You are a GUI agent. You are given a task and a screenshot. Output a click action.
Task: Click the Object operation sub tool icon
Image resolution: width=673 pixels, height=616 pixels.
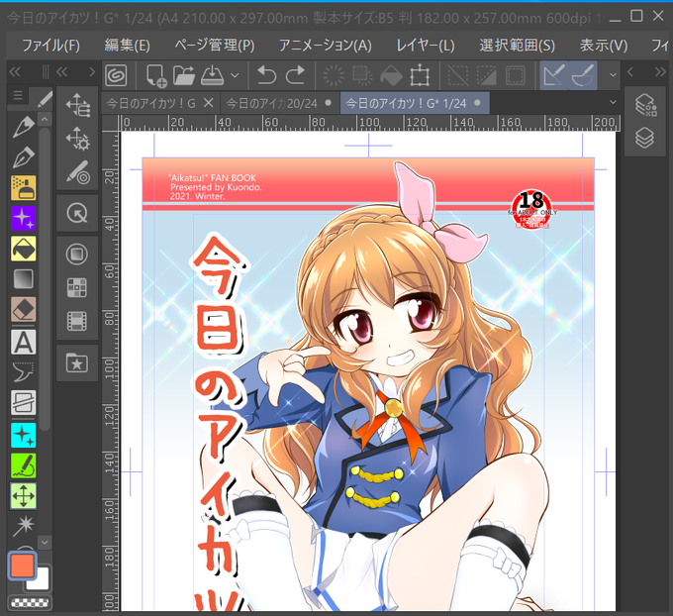[77, 105]
